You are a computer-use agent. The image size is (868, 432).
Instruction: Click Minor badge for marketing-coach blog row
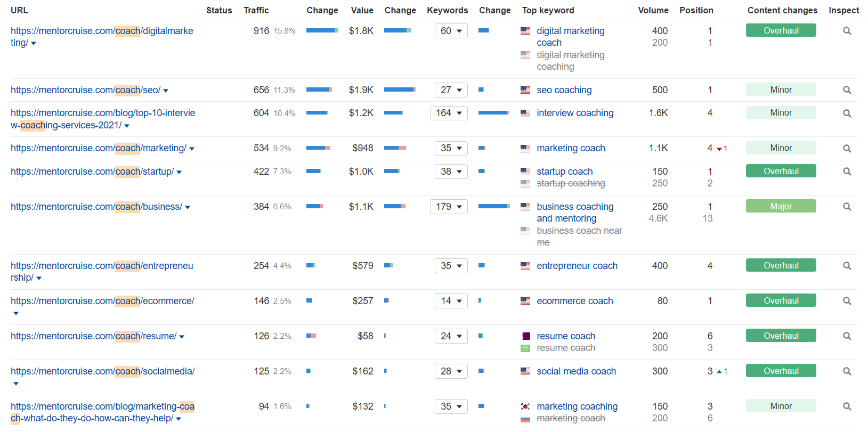781,406
